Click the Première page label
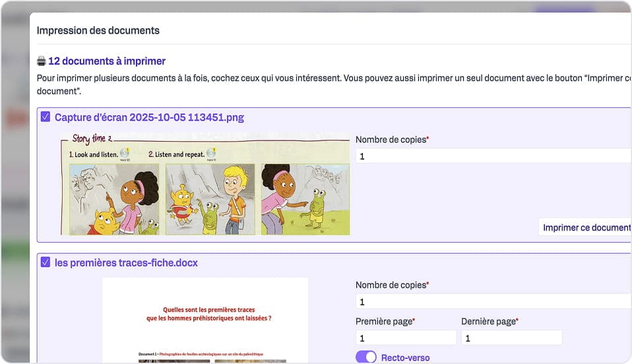 [385, 322]
